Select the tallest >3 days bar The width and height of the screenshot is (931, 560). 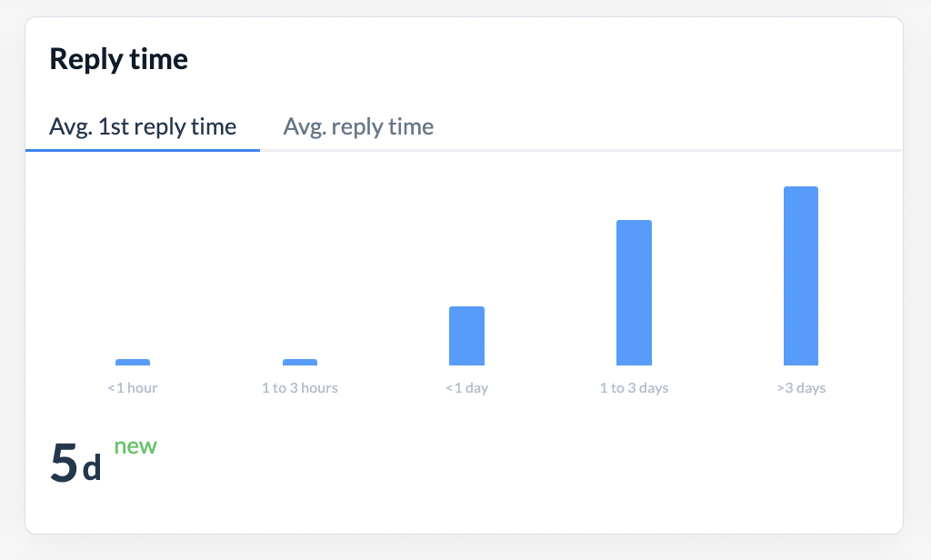pos(801,275)
